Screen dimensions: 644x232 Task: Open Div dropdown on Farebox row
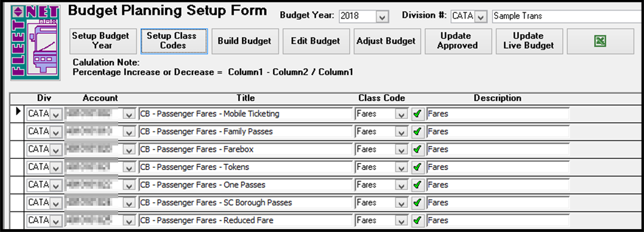(x=56, y=150)
